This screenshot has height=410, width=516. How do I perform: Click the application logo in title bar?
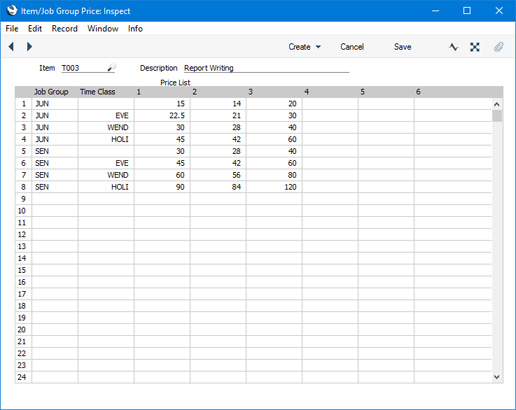tap(12, 11)
